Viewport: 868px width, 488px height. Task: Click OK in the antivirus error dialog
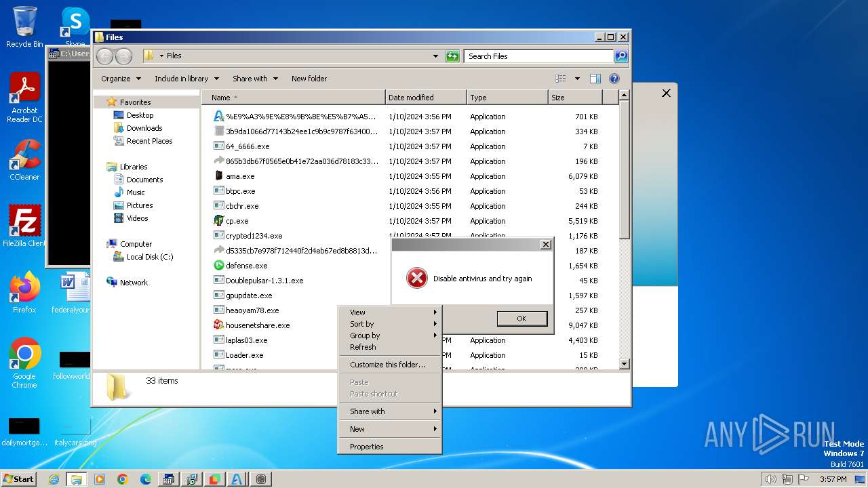tap(521, 319)
